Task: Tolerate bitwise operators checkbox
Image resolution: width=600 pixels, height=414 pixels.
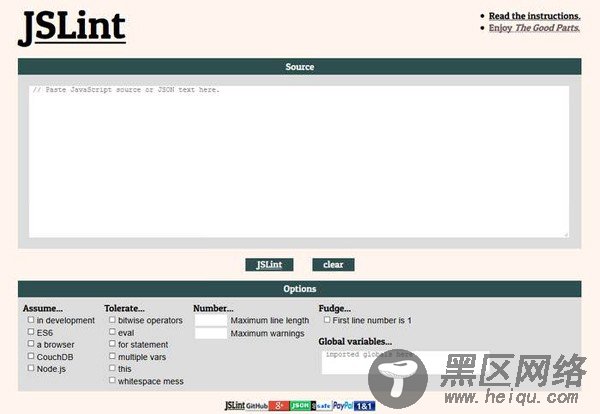Action: coord(112,319)
